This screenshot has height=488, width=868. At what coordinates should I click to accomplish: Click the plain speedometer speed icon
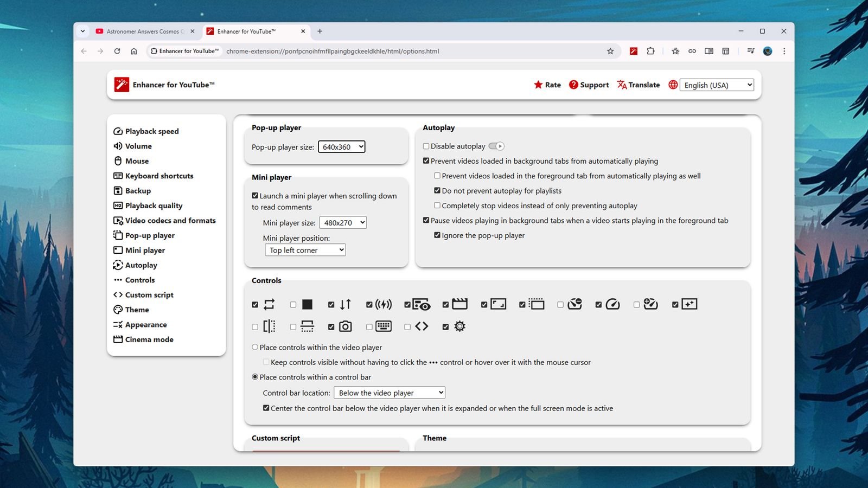(612, 304)
